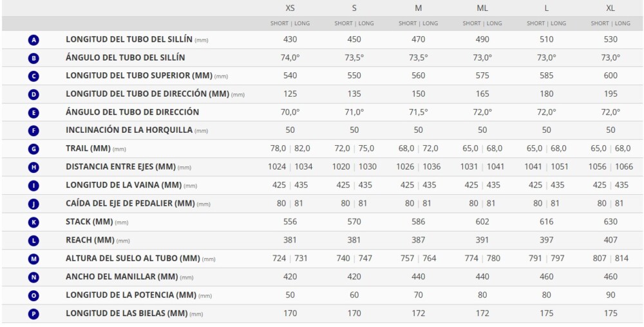Click the XL size column header

click(x=611, y=8)
